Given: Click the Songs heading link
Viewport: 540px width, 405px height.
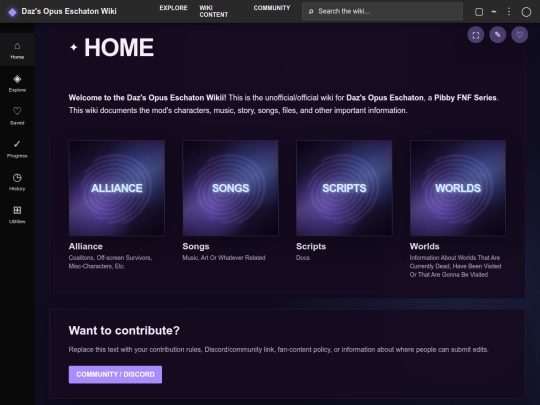Looking at the screenshot, I should tap(196, 247).
